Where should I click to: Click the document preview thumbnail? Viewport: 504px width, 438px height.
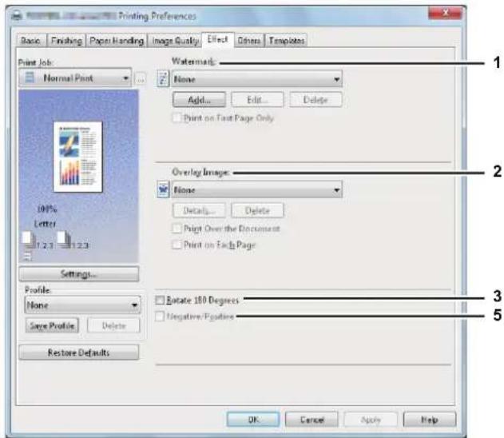click(x=77, y=157)
